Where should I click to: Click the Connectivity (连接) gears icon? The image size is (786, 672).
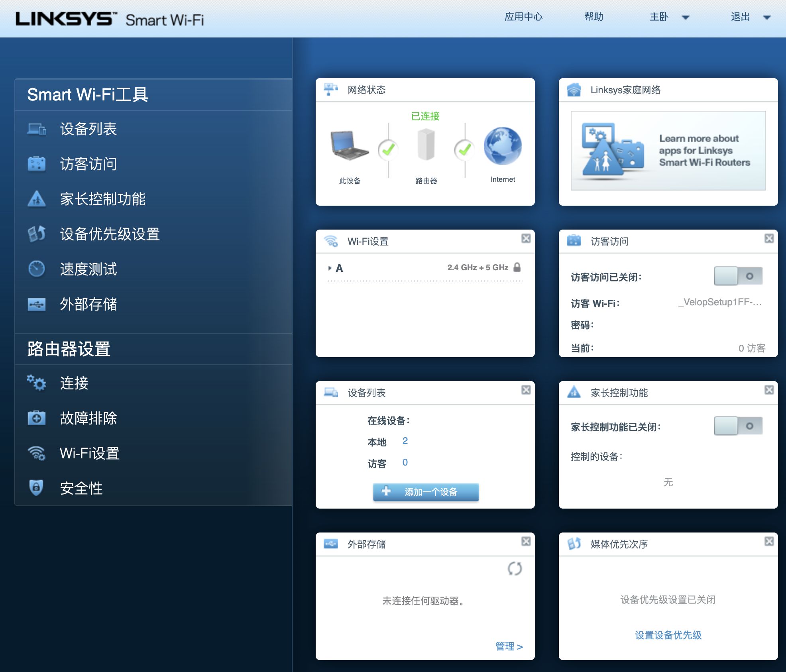pyautogui.click(x=37, y=383)
